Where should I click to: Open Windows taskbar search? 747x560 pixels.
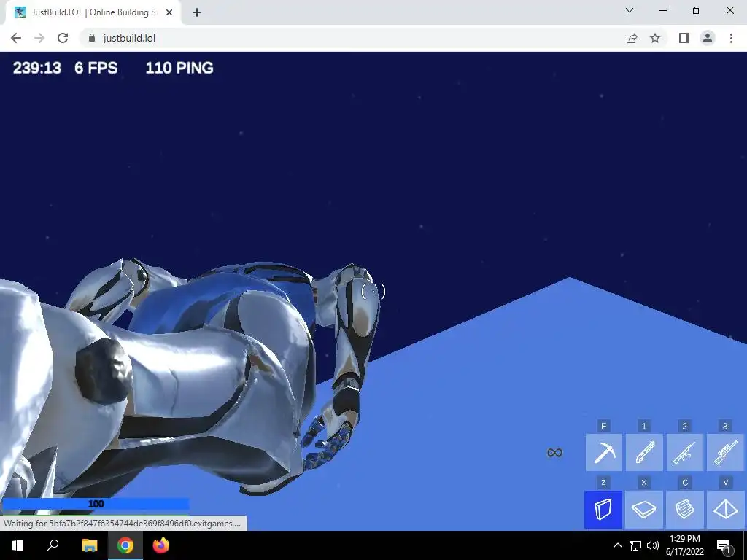(53, 545)
